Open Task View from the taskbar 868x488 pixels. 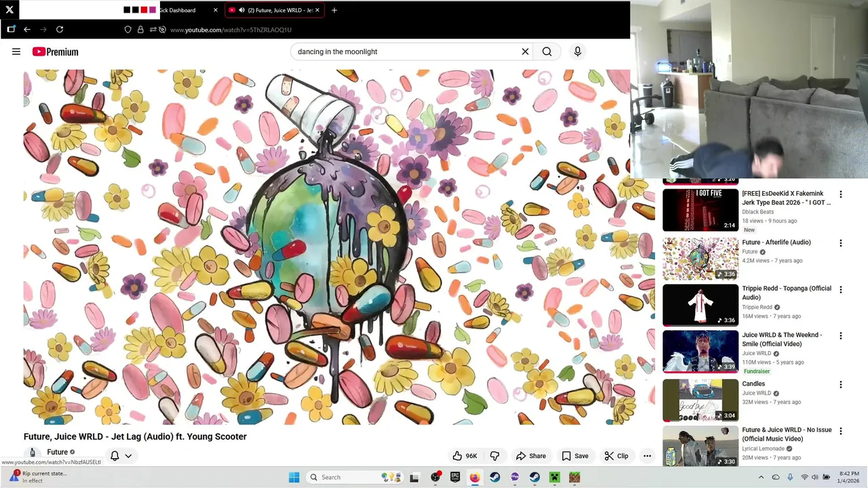(414, 477)
